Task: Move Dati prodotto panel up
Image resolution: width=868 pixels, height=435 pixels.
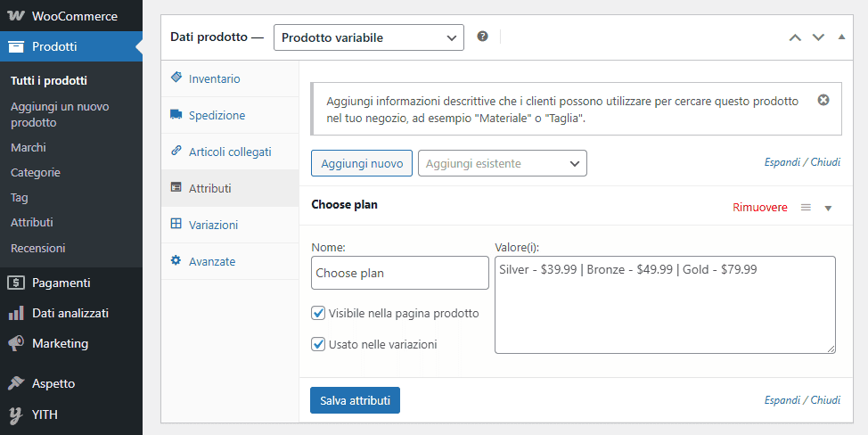Action: tap(795, 37)
